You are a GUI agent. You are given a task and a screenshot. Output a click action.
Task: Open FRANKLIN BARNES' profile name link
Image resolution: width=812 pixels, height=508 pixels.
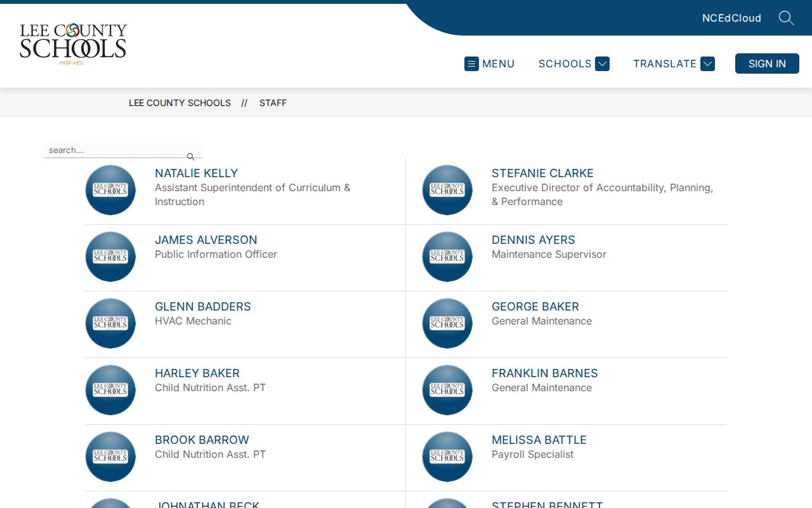[x=545, y=373]
